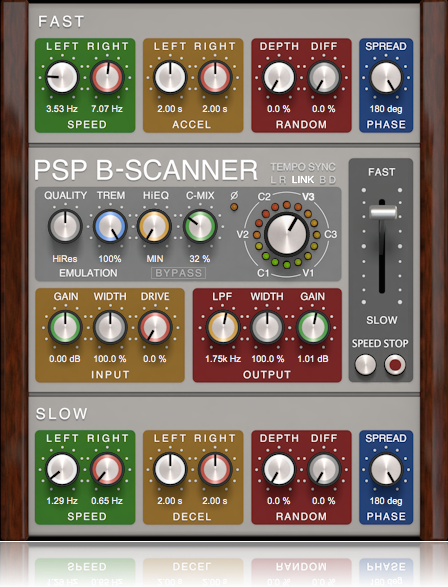Screen dimensions: 448x587
Task: Click the FAST section Right Speed knob
Action: pyautogui.click(x=107, y=77)
